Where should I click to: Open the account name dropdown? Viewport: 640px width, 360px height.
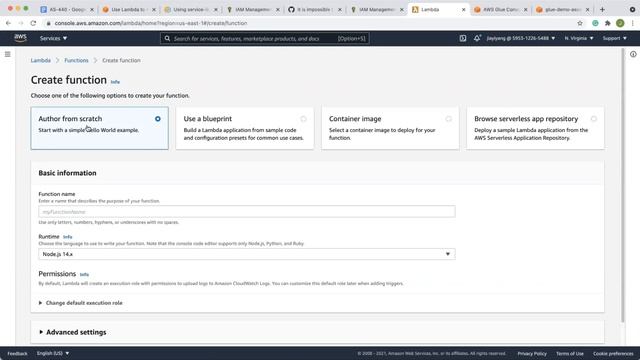[521, 38]
